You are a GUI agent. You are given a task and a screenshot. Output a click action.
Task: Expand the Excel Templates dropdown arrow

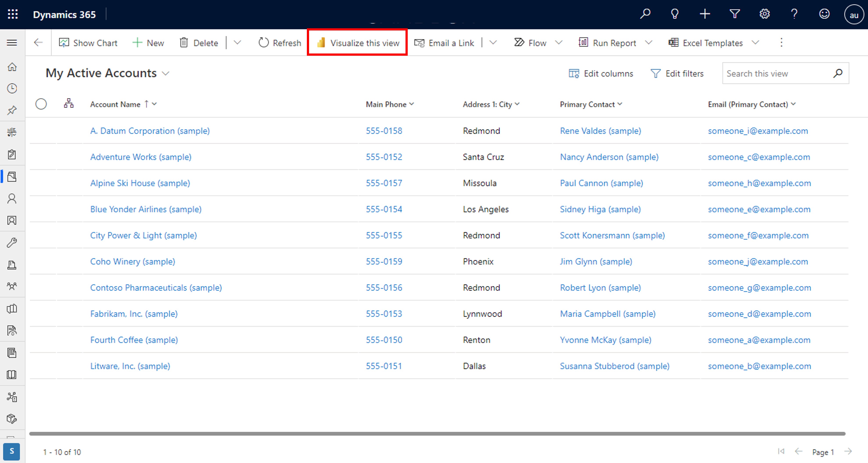click(x=756, y=43)
